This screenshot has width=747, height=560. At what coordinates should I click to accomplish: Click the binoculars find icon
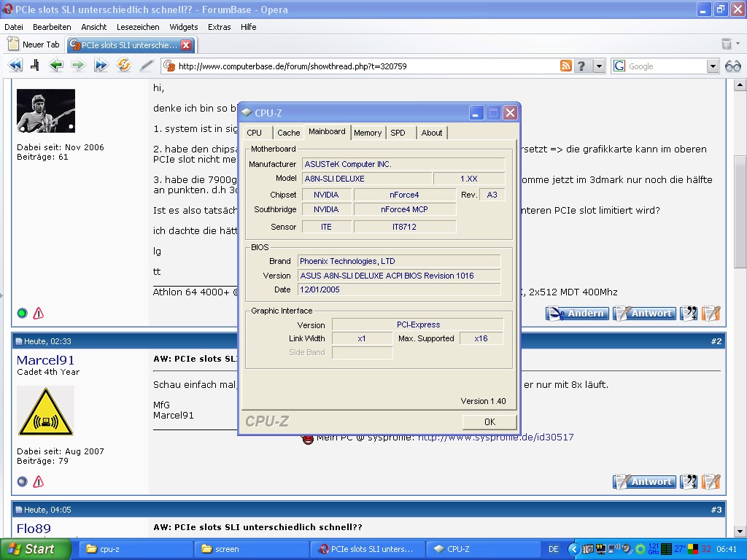732,66
